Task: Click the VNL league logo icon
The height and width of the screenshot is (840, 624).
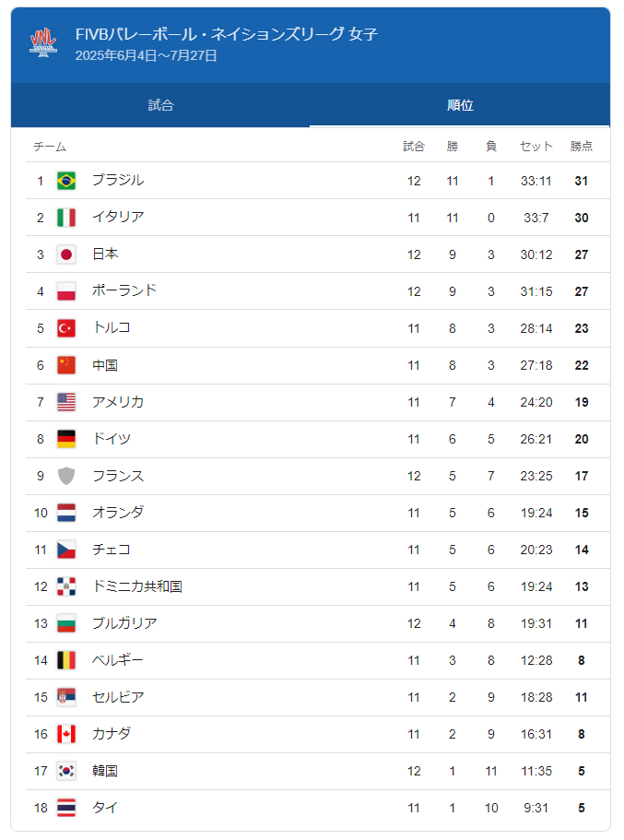Action: 43,43
